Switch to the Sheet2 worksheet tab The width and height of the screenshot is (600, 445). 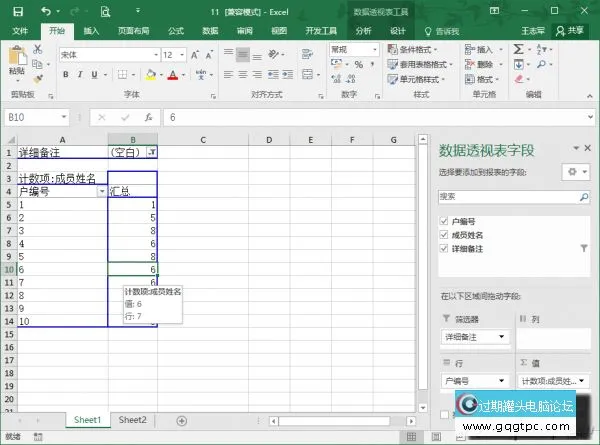click(132, 420)
